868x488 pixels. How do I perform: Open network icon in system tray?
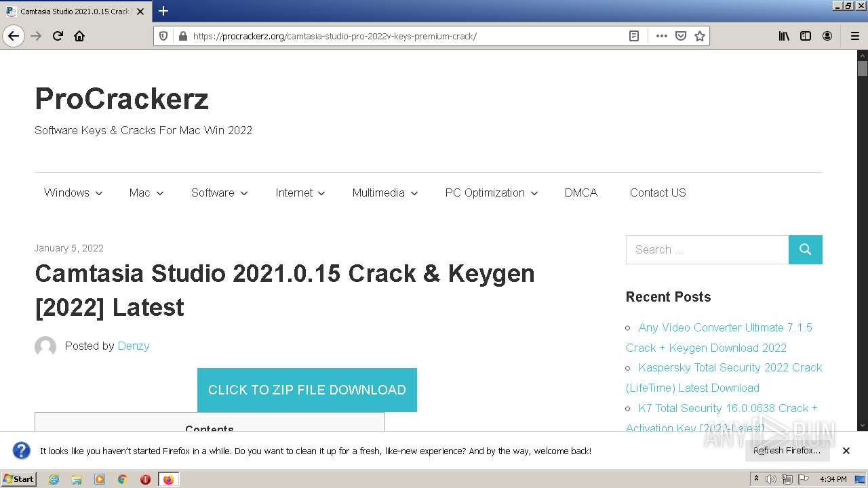coord(787,479)
